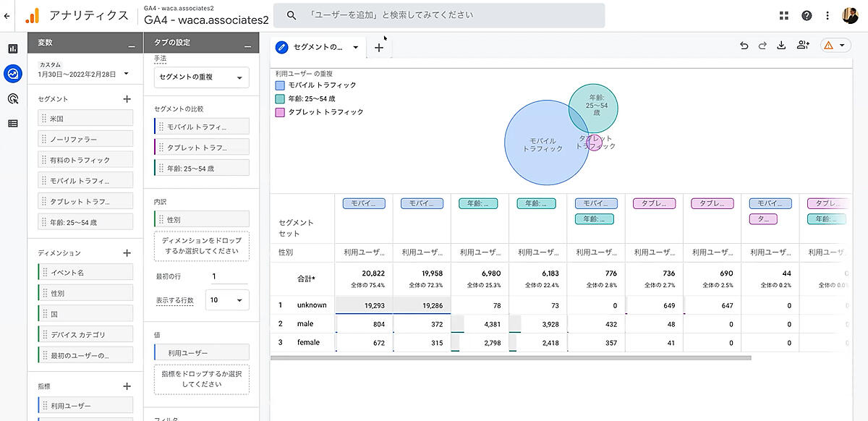This screenshot has width=868, height=421.
Task: Expand the technique セグメントの重複 dropdown
Action: click(202, 77)
